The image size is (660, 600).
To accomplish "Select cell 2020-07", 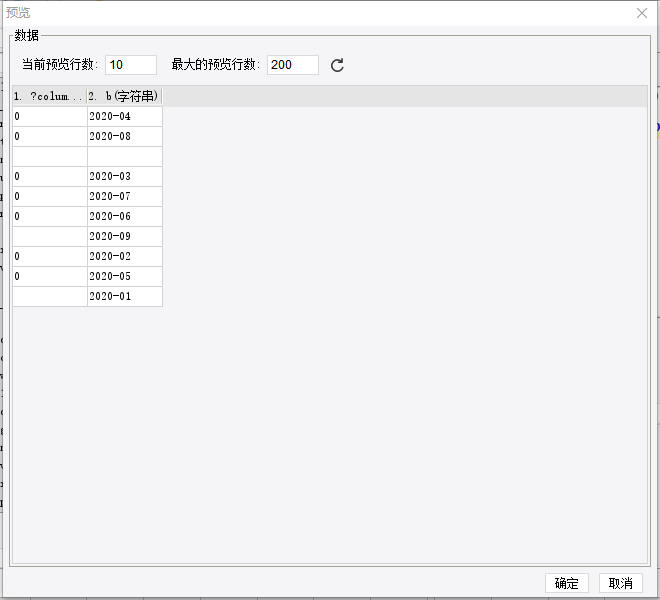I will 125,196.
